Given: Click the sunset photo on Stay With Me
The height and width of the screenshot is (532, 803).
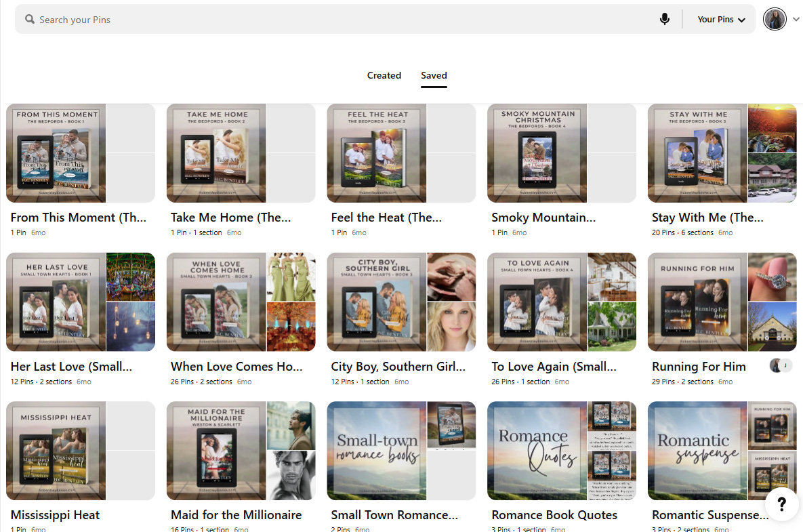Looking at the screenshot, I should [x=773, y=128].
